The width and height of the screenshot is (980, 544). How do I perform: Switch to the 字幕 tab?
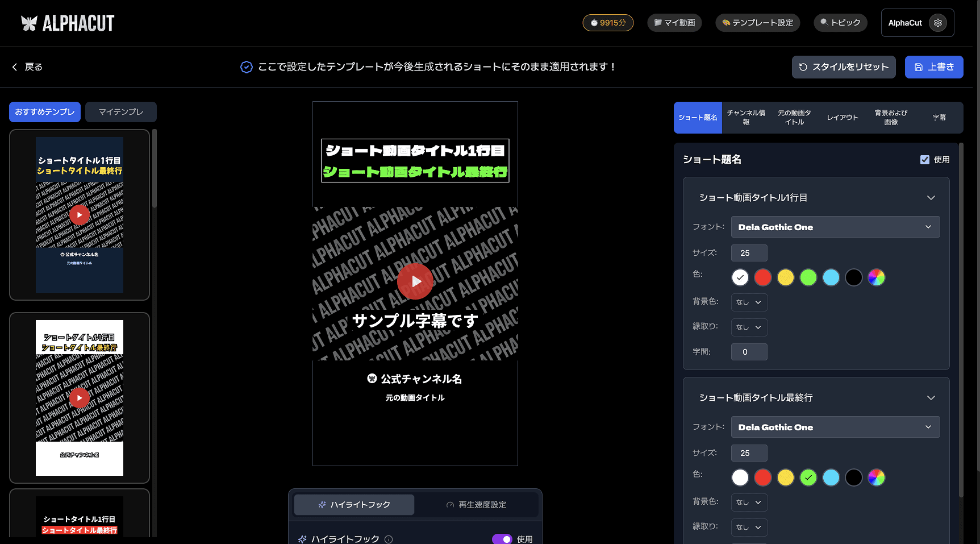click(x=940, y=118)
